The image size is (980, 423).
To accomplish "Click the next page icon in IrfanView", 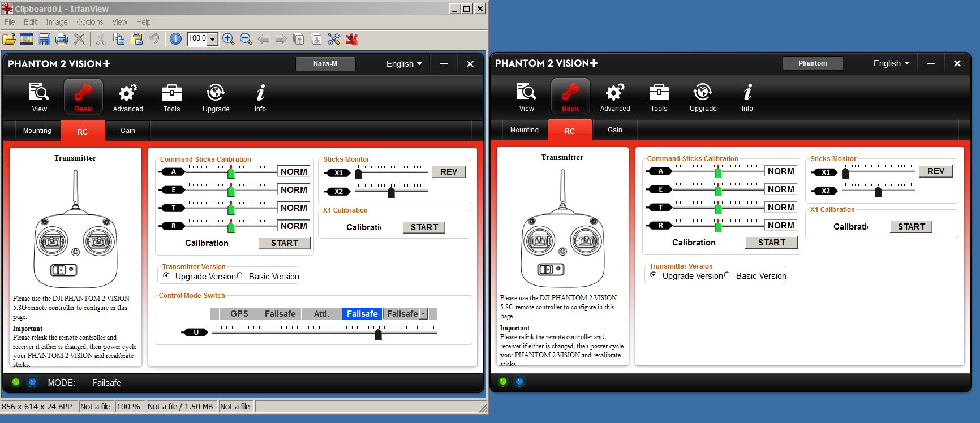I will point(316,39).
